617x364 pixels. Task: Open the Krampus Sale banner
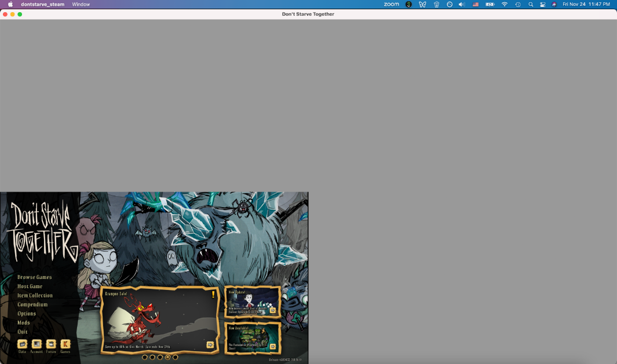(159, 320)
